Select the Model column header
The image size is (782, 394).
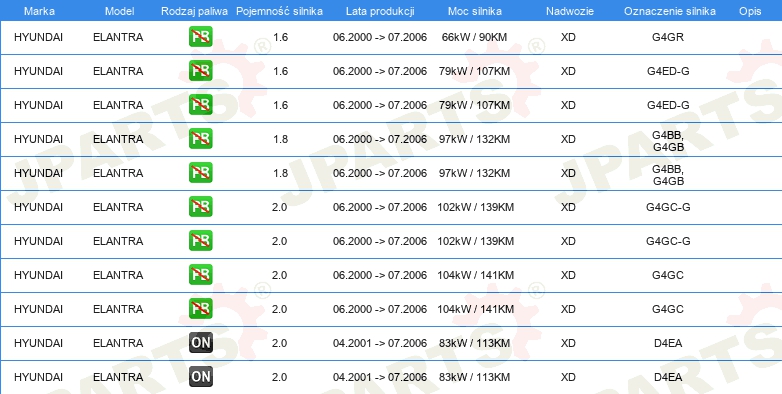pos(119,11)
